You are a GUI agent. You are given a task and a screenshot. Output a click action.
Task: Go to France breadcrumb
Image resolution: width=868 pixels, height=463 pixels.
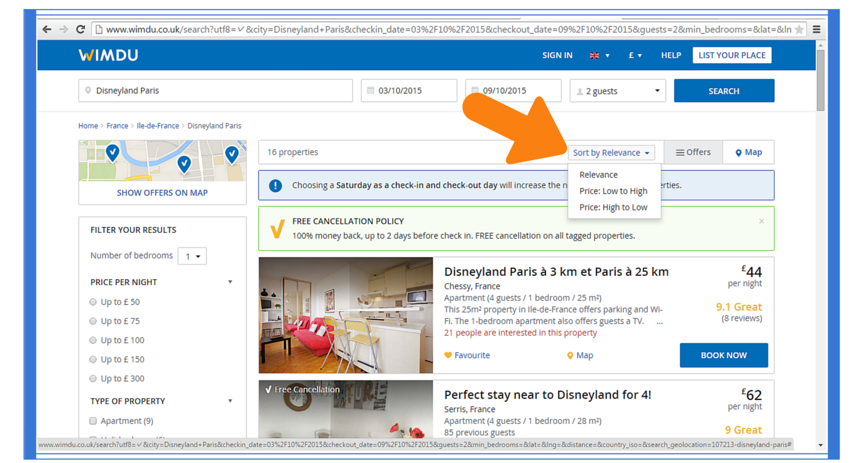117,126
